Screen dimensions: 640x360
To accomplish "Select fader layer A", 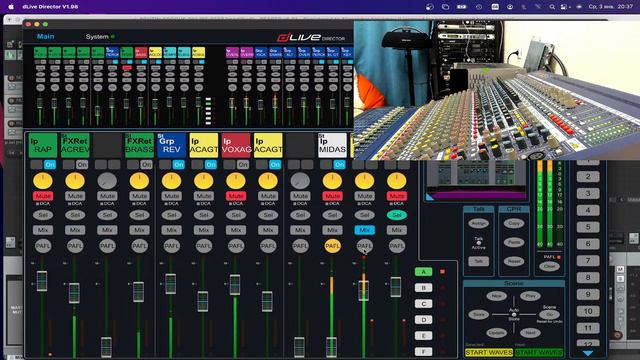I will tap(423, 272).
